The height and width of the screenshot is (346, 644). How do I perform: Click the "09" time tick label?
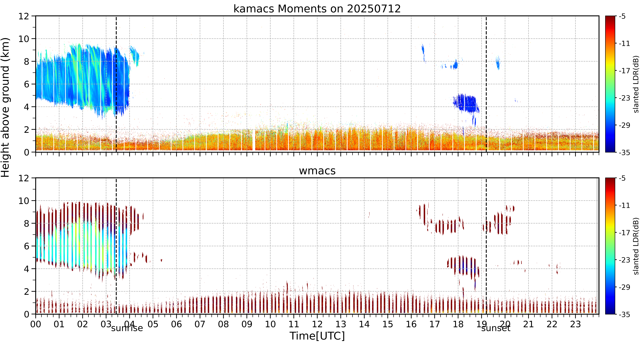click(x=247, y=324)
